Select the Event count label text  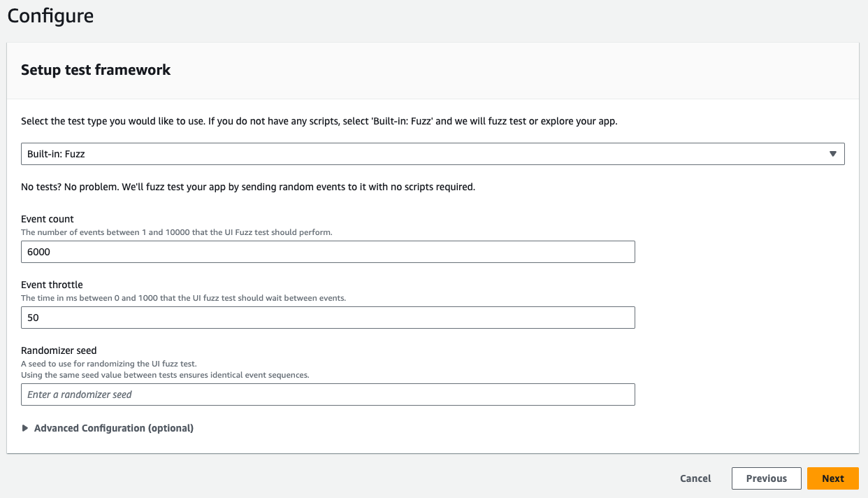click(46, 219)
